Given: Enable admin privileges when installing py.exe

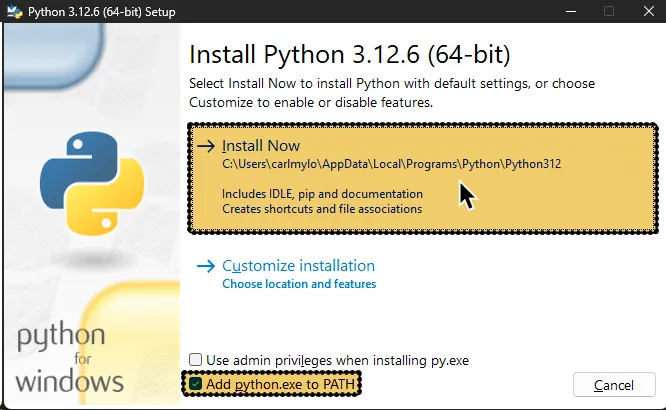Looking at the screenshot, I should pos(195,360).
